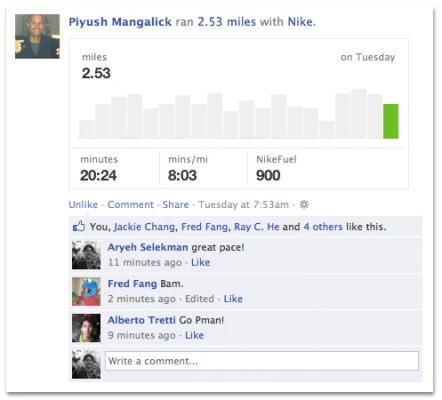Open the Tuesday at 7:53am timestamp
The width and height of the screenshot is (442, 400).
(x=244, y=204)
